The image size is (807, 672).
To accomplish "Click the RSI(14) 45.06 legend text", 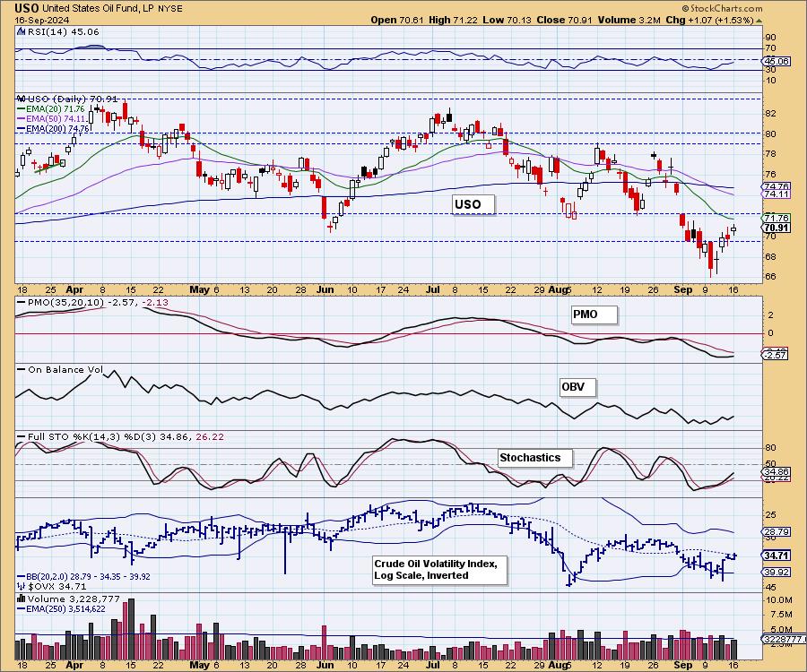I will coord(63,32).
